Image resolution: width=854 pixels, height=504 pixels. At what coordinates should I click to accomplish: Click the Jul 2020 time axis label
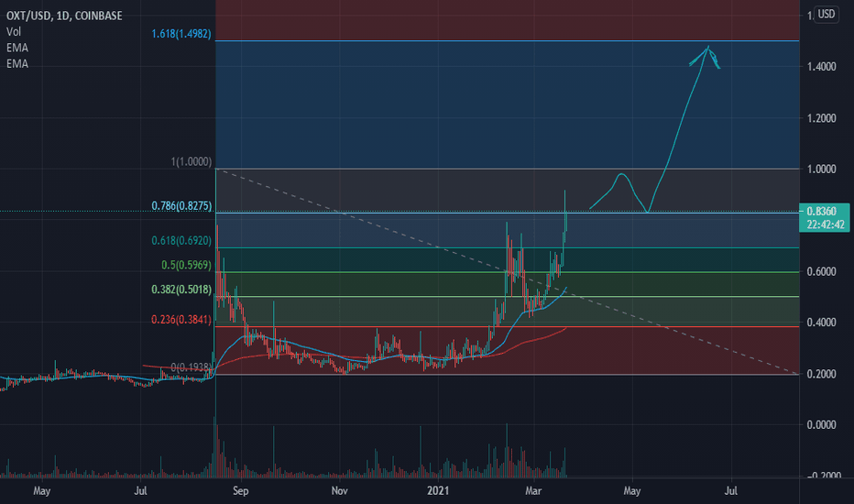(140, 491)
